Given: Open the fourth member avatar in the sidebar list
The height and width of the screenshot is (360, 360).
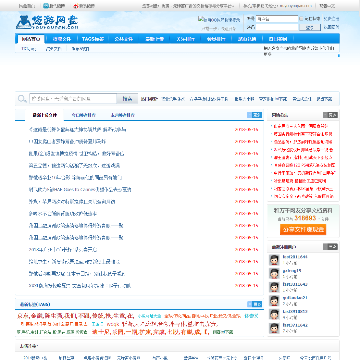Looking at the screenshot, I should click(274, 301).
